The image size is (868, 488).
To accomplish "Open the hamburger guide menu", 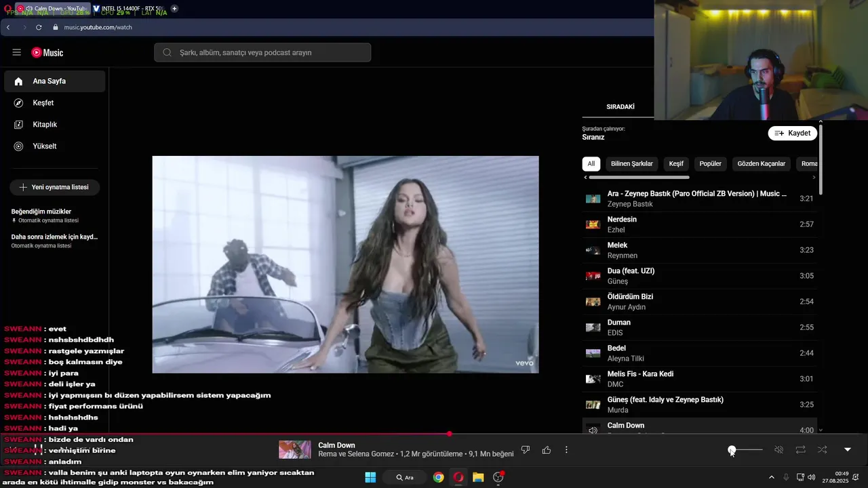I will pos(17,52).
